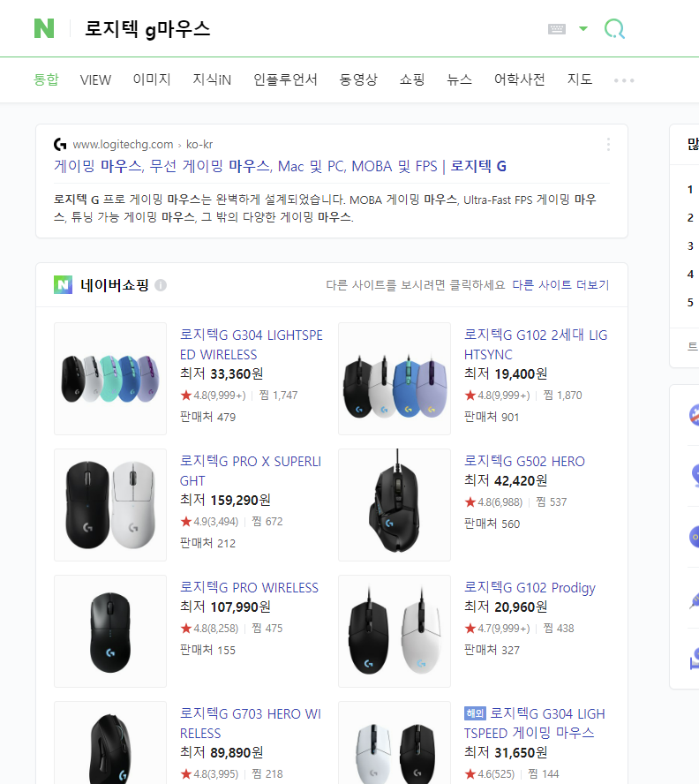This screenshot has width=699, height=784.
Task: Open G703 HERO WIRELESS product image
Action: 110,743
